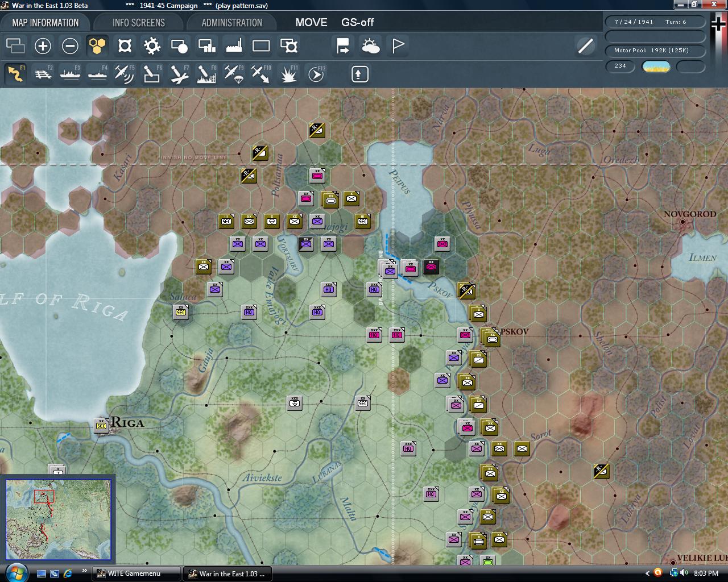Viewport: 728px width, 582px height.
Task: Click War in the East taskbar button
Action: coord(227,573)
